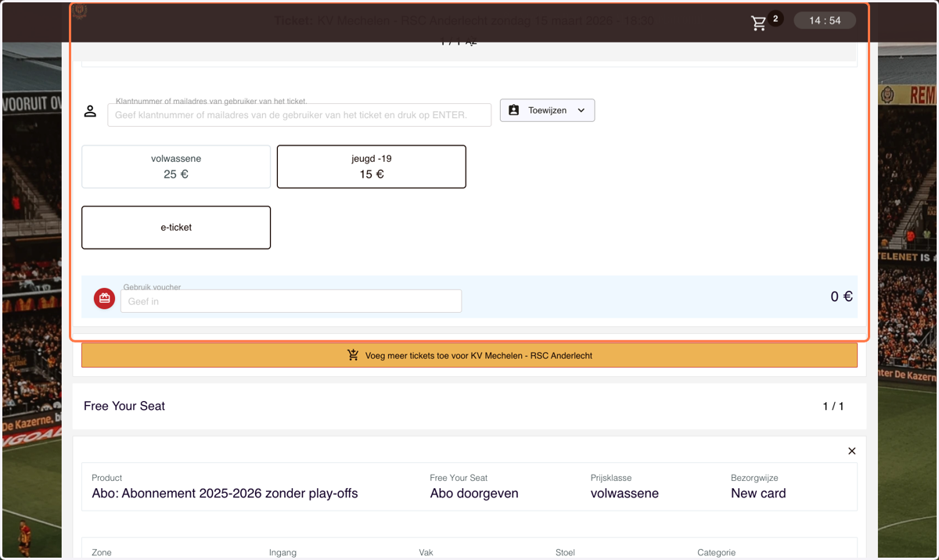Click the 1 / 1 counter by Free Your Seat
Image resolution: width=939 pixels, height=560 pixels.
click(833, 407)
